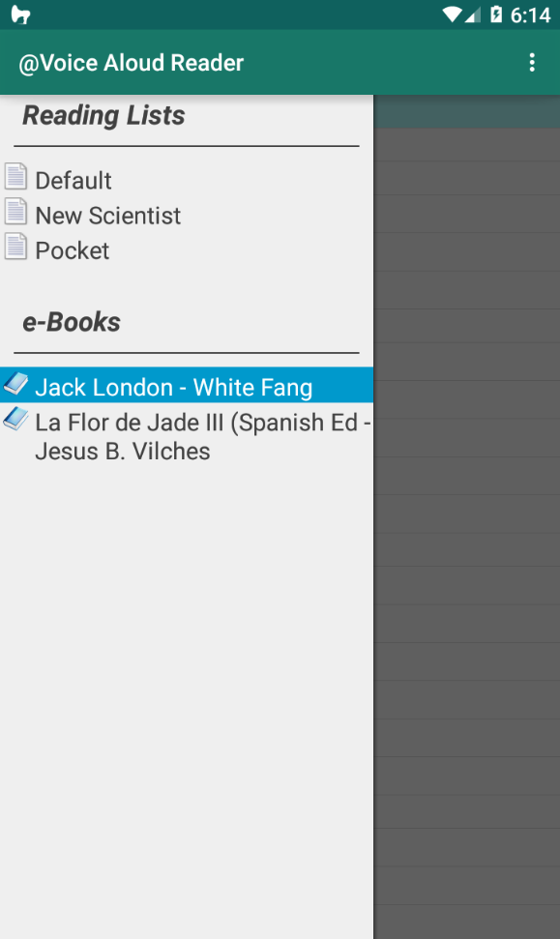This screenshot has width=560, height=939.
Task: Open the three-dot overflow menu
Action: [532, 62]
